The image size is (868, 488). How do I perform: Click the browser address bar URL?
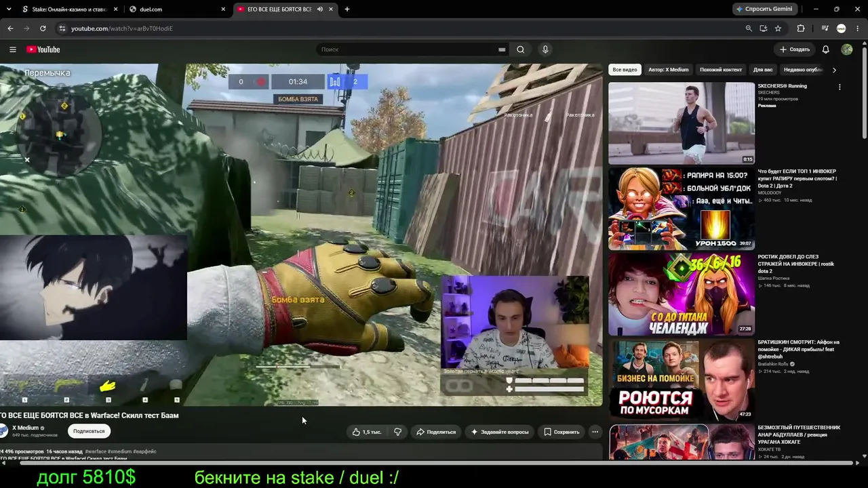(122, 28)
